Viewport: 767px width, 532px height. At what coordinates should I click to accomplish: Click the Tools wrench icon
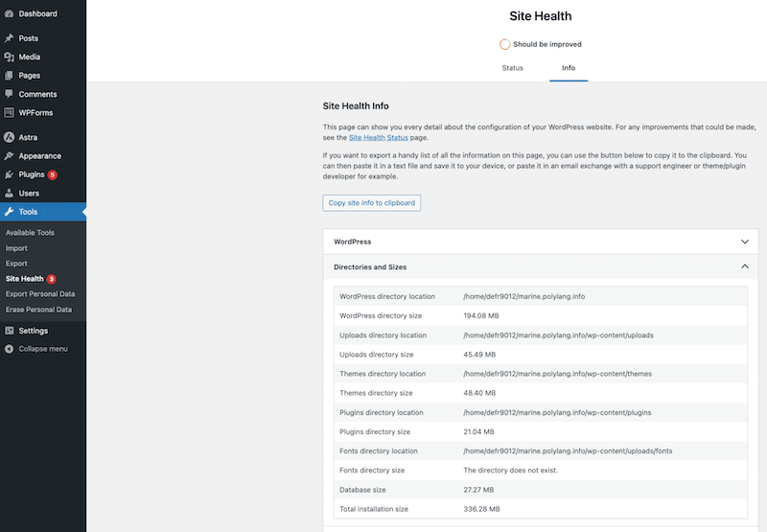pos(9,212)
